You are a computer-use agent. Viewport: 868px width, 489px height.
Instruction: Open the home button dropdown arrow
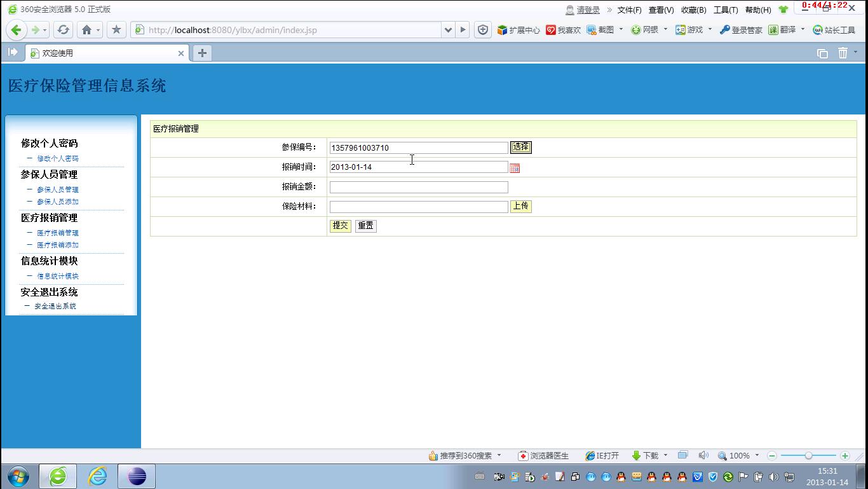(98, 30)
